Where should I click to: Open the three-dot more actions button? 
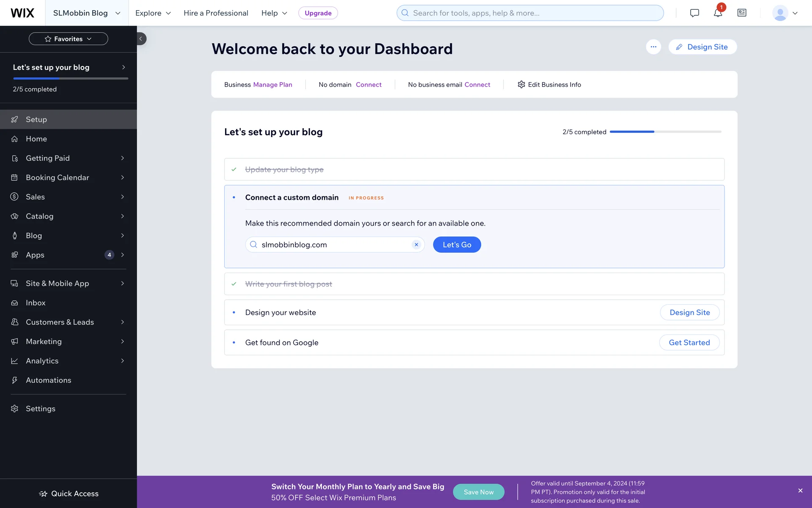pyautogui.click(x=653, y=47)
